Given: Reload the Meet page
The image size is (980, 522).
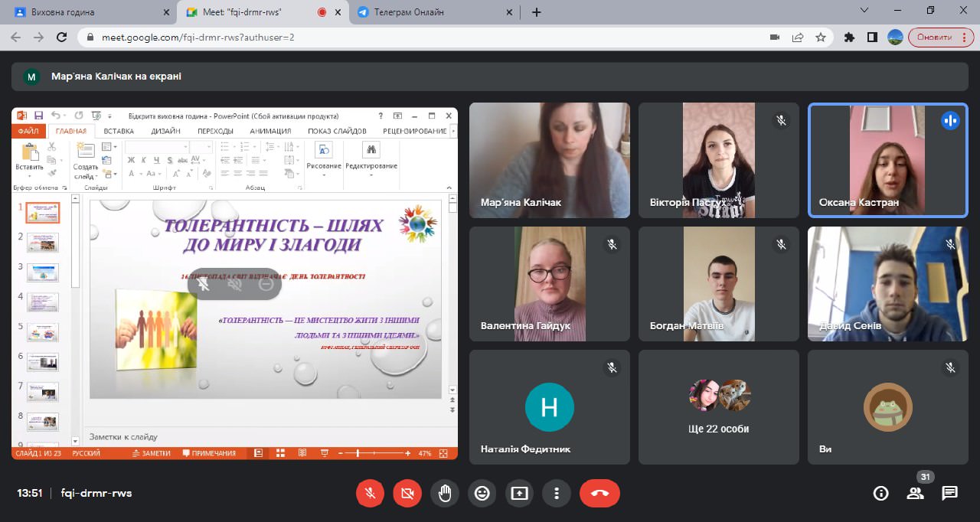Looking at the screenshot, I should coord(62,37).
